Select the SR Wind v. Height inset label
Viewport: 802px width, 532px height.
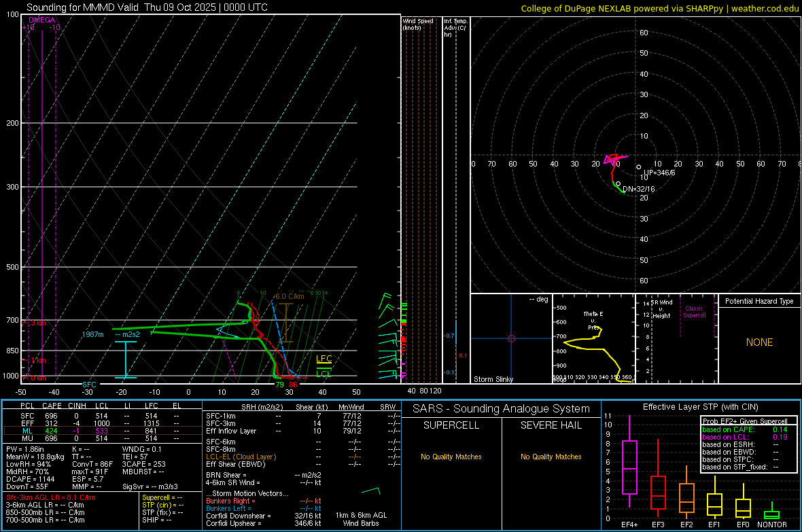pyautogui.click(x=661, y=309)
